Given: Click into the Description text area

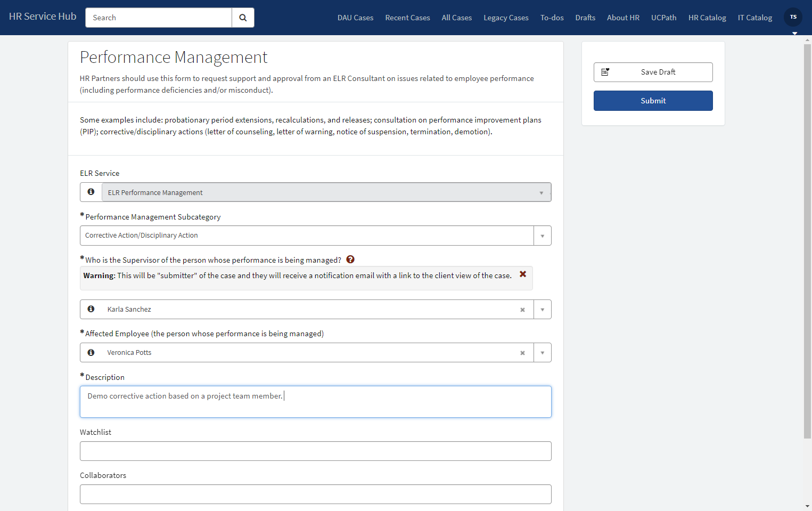Looking at the screenshot, I should (x=316, y=402).
